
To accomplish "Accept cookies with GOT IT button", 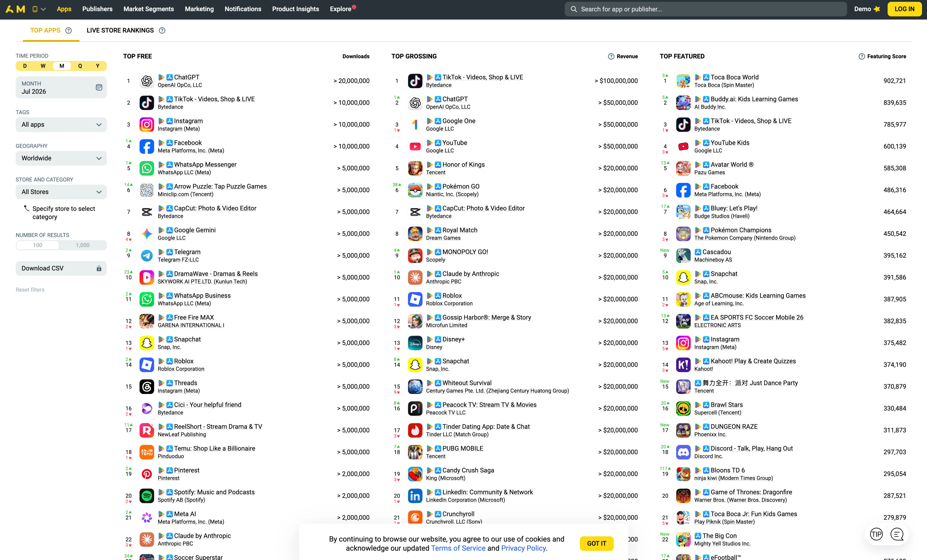I will [597, 543].
